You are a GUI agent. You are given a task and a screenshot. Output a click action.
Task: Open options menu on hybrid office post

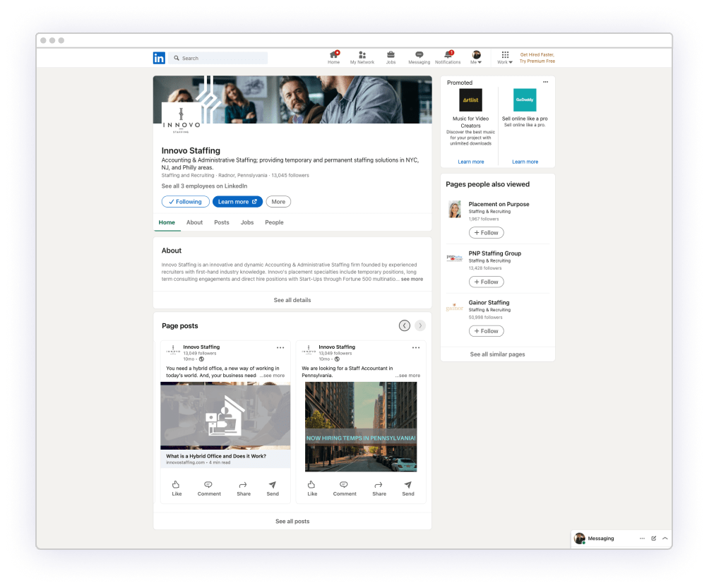(x=280, y=347)
